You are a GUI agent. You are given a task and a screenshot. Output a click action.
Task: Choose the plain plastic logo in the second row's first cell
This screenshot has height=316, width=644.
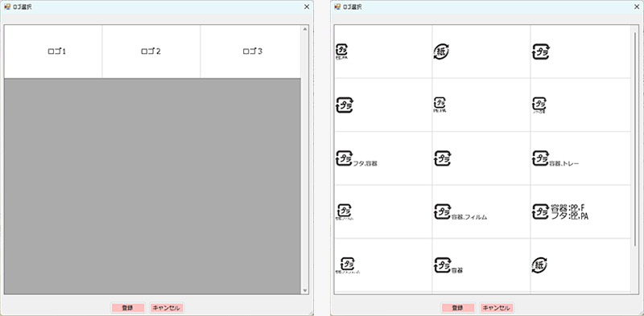(345, 105)
